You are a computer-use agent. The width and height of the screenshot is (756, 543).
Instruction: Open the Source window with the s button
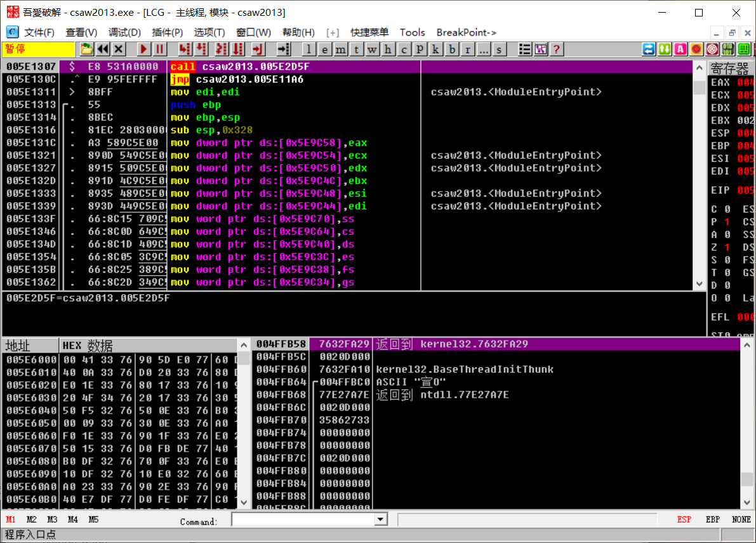(x=499, y=49)
